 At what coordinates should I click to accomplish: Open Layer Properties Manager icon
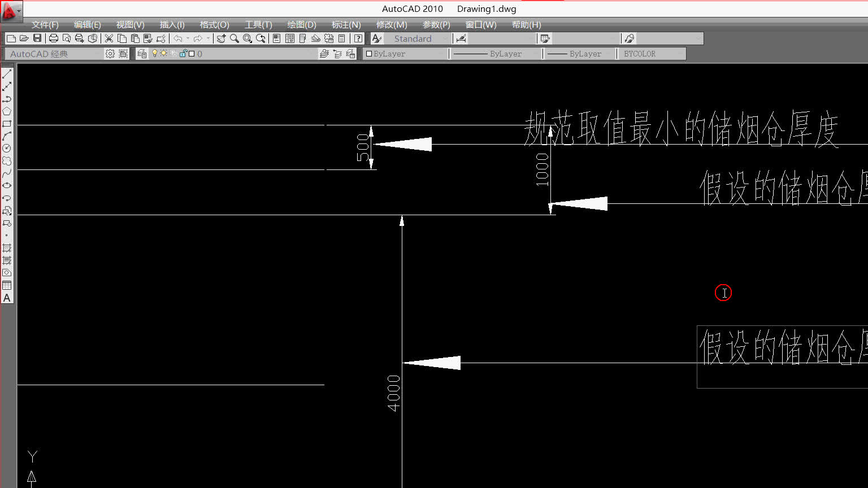tap(142, 54)
